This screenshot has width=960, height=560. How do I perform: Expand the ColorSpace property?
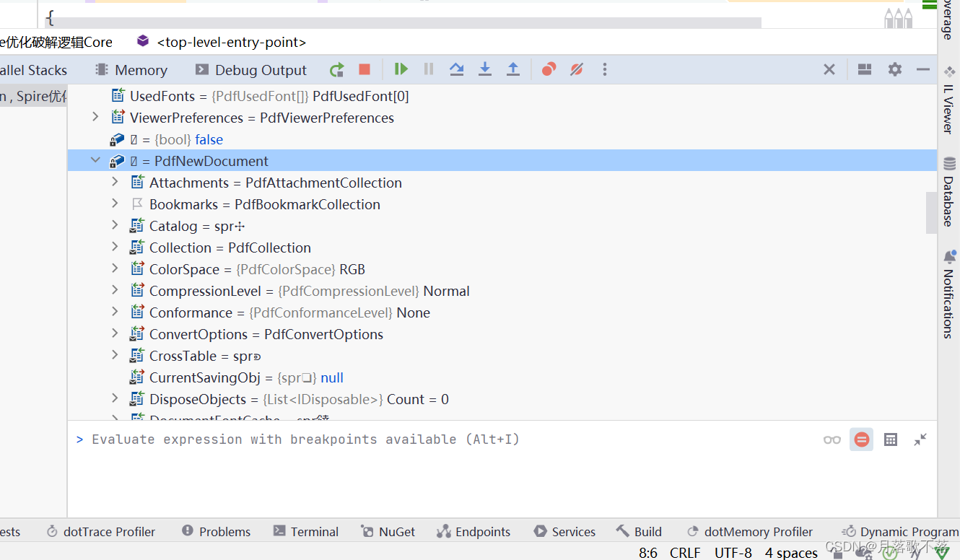pyautogui.click(x=115, y=268)
